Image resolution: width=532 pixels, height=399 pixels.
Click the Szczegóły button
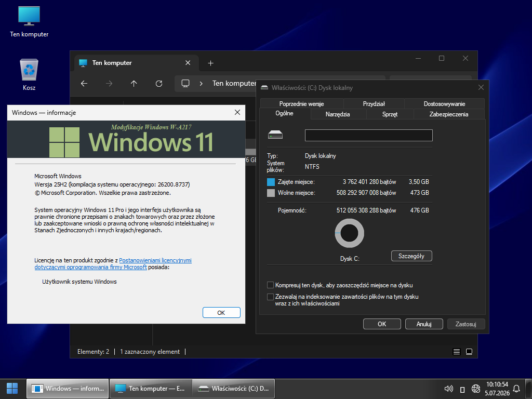pyautogui.click(x=411, y=256)
